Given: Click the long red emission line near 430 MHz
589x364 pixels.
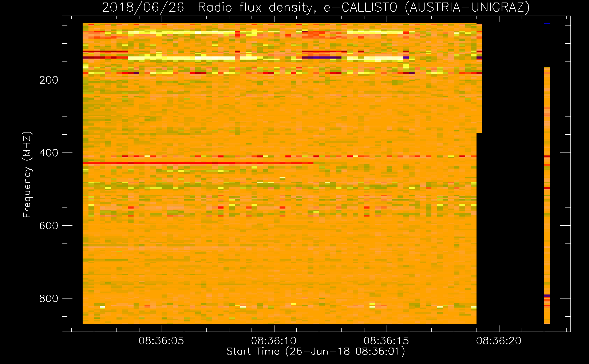Looking at the screenshot, I should (x=198, y=163).
